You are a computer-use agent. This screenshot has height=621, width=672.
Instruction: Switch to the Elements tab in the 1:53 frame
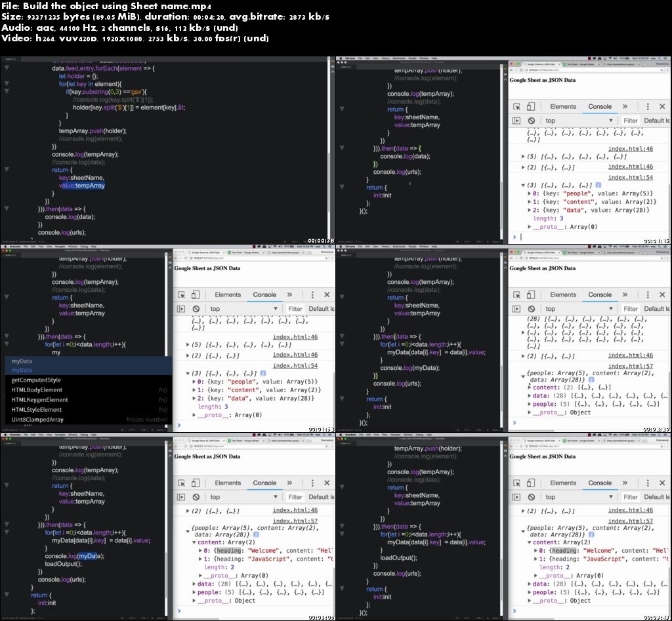click(x=228, y=294)
